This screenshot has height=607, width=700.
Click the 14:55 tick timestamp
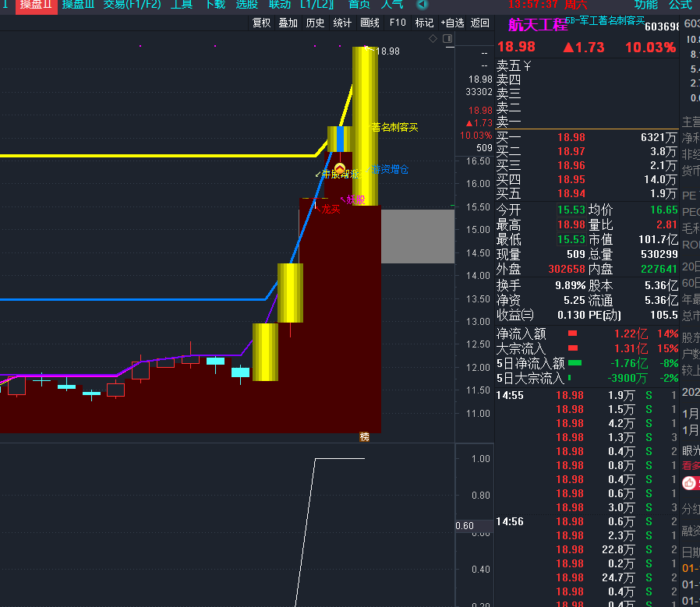click(509, 395)
